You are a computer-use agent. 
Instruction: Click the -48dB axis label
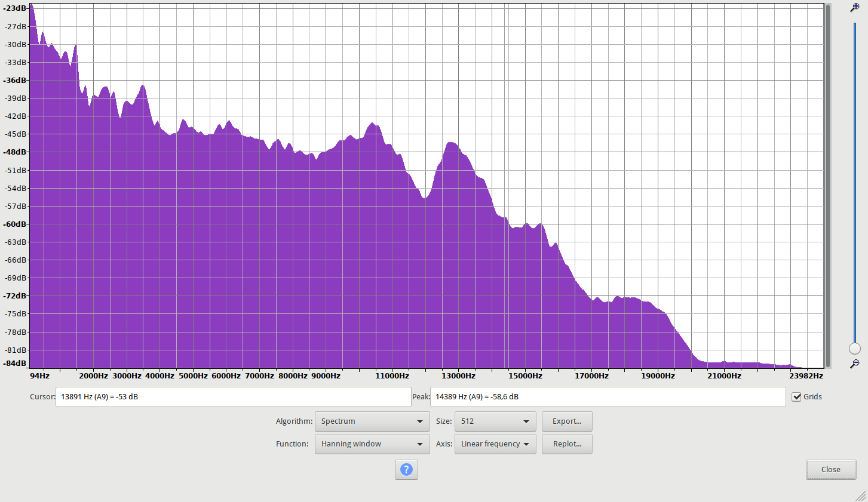[14, 152]
